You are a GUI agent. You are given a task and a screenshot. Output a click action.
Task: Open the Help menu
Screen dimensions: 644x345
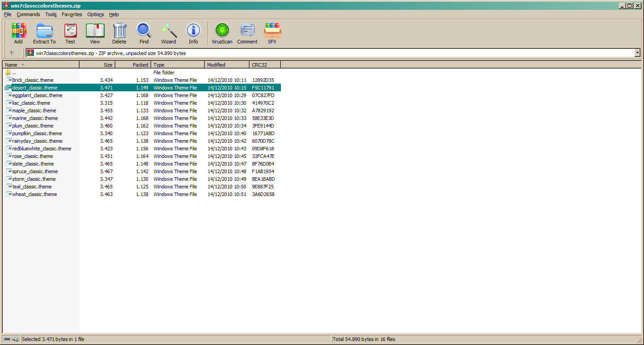[x=114, y=14]
